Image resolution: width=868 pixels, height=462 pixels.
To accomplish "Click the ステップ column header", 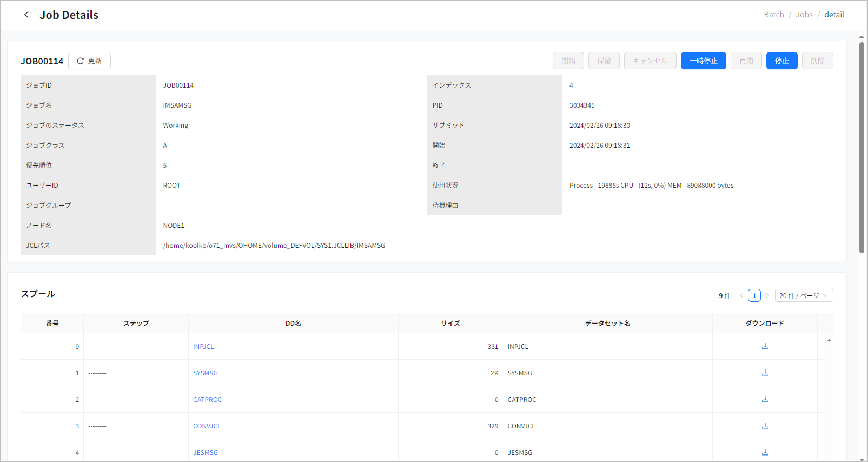I will point(136,323).
